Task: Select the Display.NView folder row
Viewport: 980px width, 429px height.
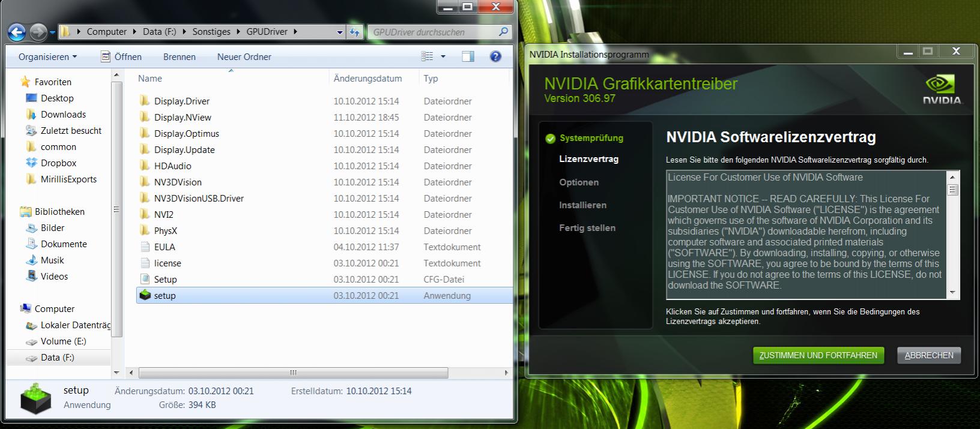Action: coord(324,117)
